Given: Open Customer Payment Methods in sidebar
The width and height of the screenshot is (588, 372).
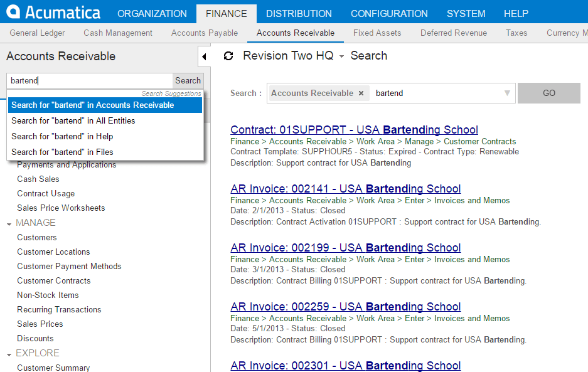Looking at the screenshot, I should pos(70,266).
